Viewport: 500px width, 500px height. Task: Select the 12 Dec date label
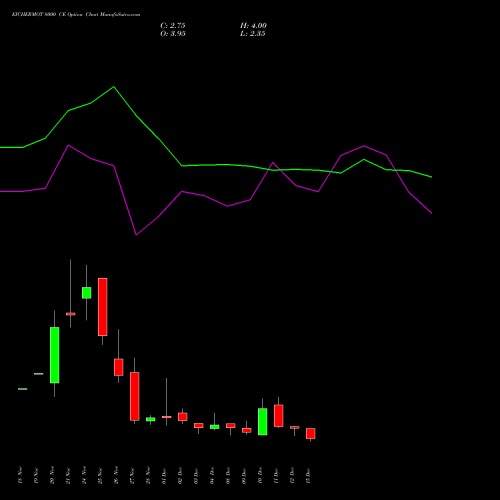pos(292,475)
